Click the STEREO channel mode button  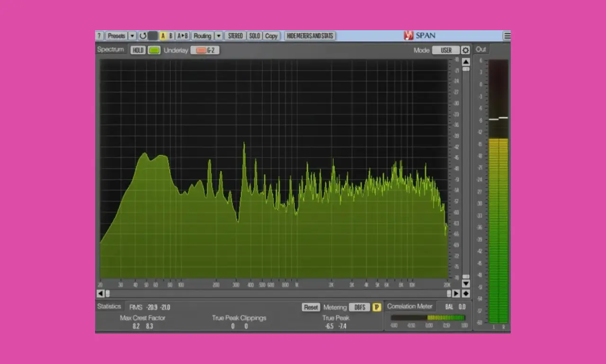point(235,36)
